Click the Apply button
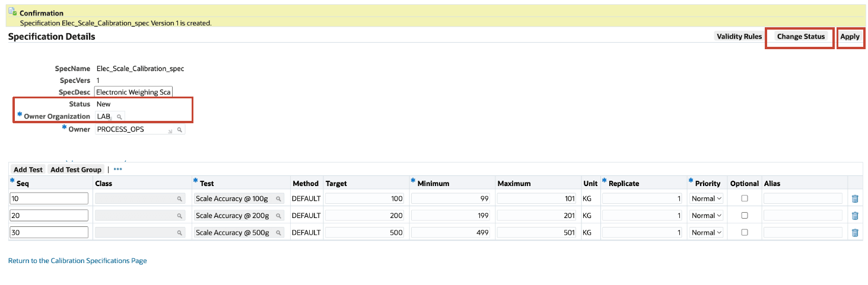 [x=850, y=37]
